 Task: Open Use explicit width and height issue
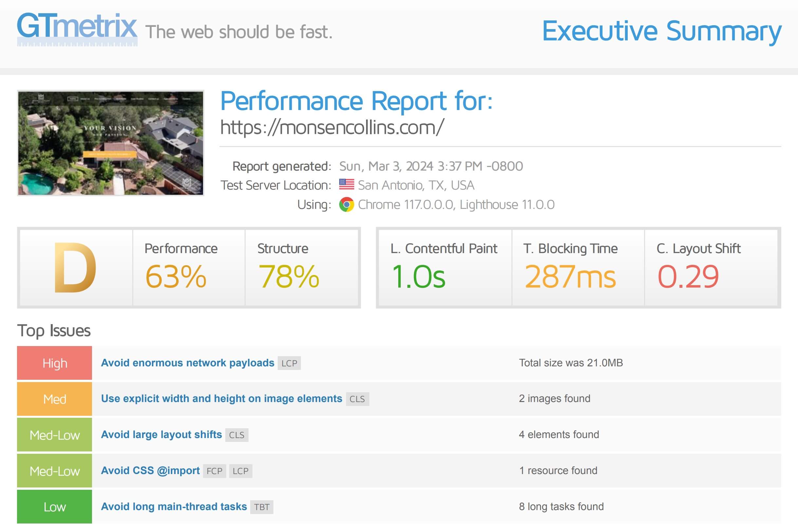point(221,399)
